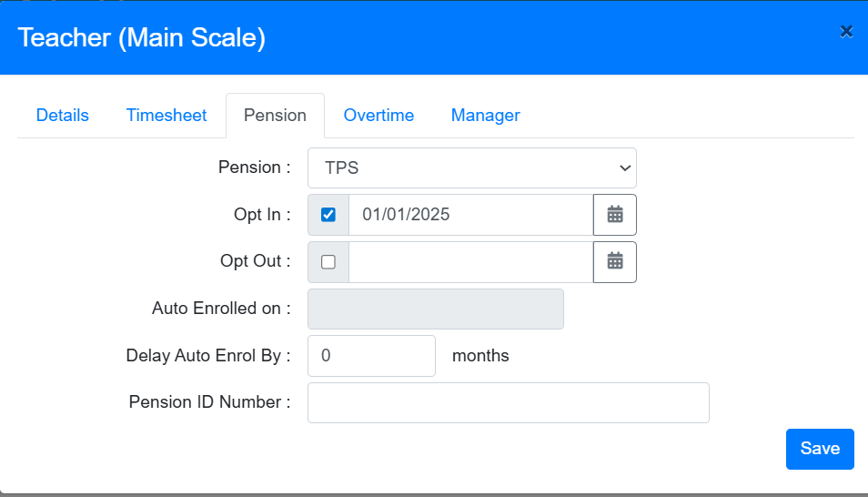Focus the Pension ID Number text box
This screenshot has width=868, height=497.
(508, 403)
